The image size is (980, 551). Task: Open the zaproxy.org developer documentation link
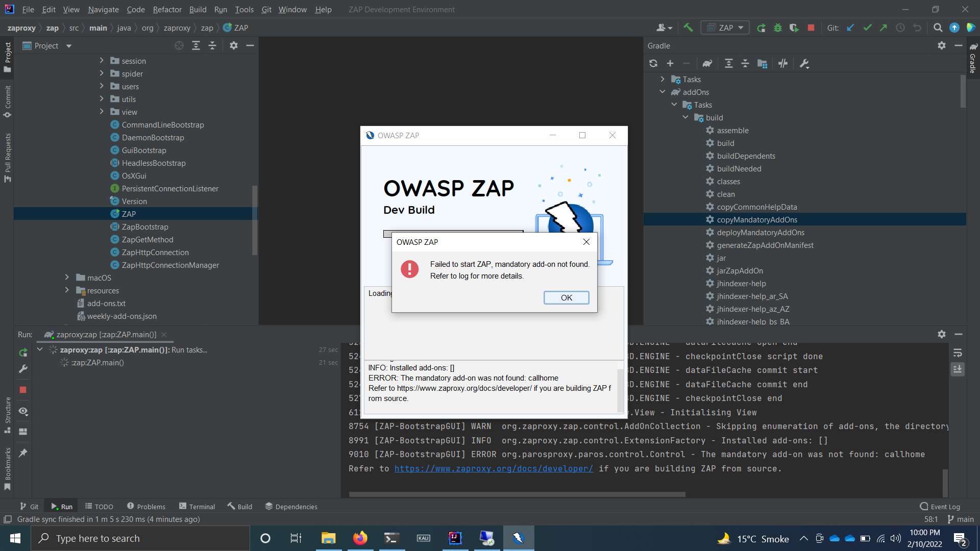pyautogui.click(x=493, y=468)
